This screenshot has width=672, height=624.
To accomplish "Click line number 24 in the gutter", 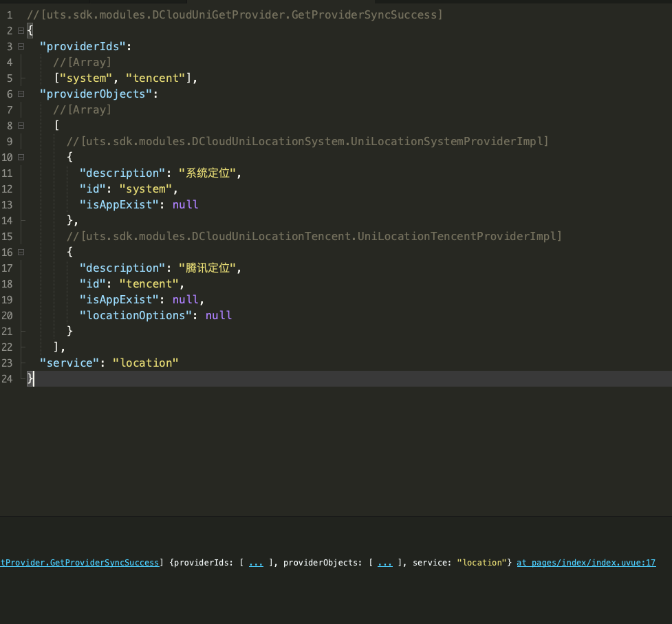I will [7, 379].
